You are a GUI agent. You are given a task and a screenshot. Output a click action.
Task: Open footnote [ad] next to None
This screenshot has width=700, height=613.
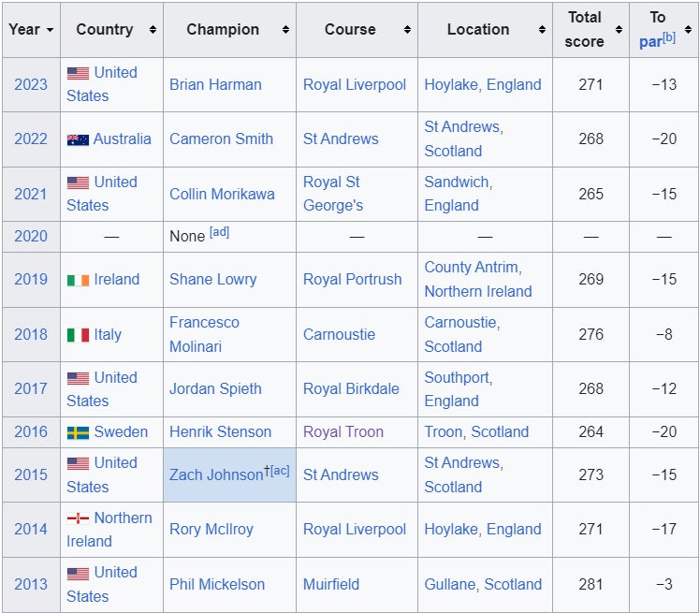pyautogui.click(x=219, y=233)
